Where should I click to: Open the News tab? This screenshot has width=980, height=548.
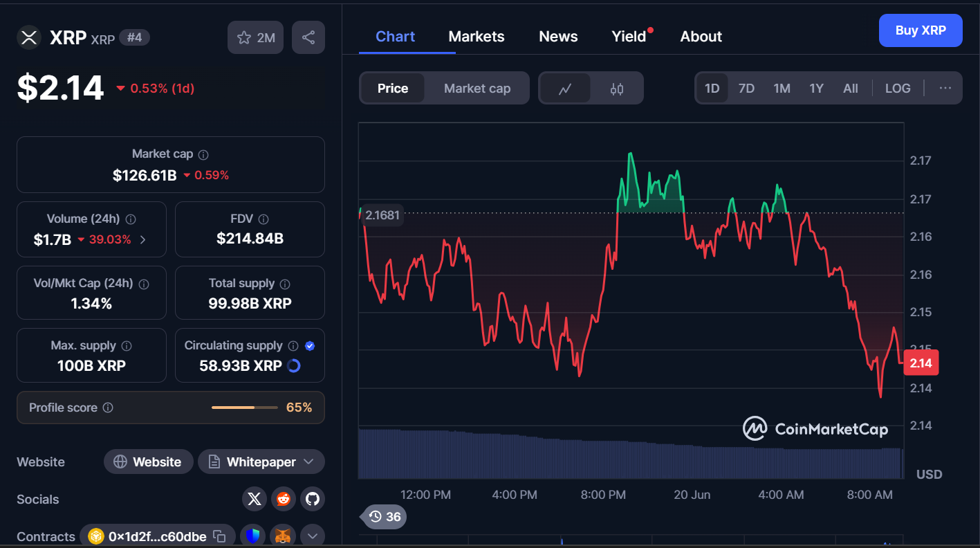tap(558, 37)
